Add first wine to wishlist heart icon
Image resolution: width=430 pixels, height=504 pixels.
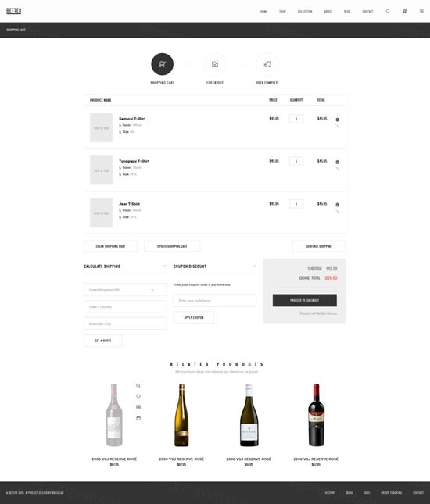(138, 396)
